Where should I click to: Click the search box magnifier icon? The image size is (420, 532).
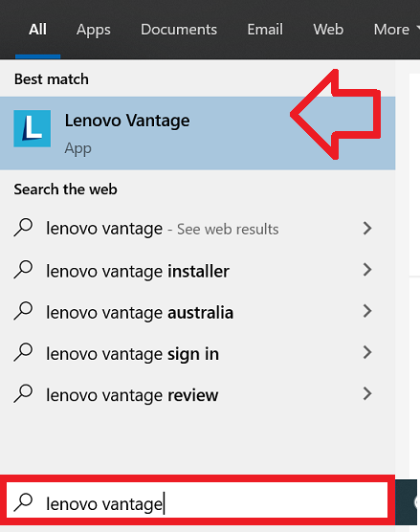(x=23, y=503)
